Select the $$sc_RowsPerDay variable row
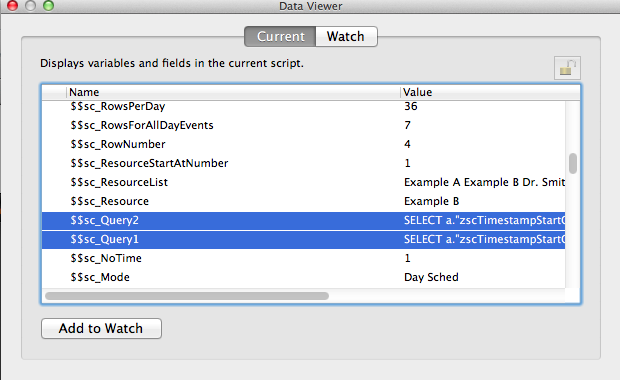 [x=304, y=106]
